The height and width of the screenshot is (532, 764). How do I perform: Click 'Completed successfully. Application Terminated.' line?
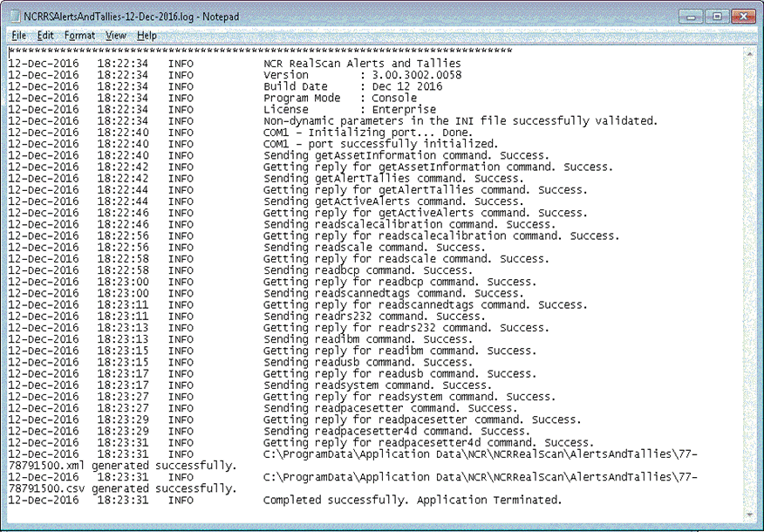[413, 501]
